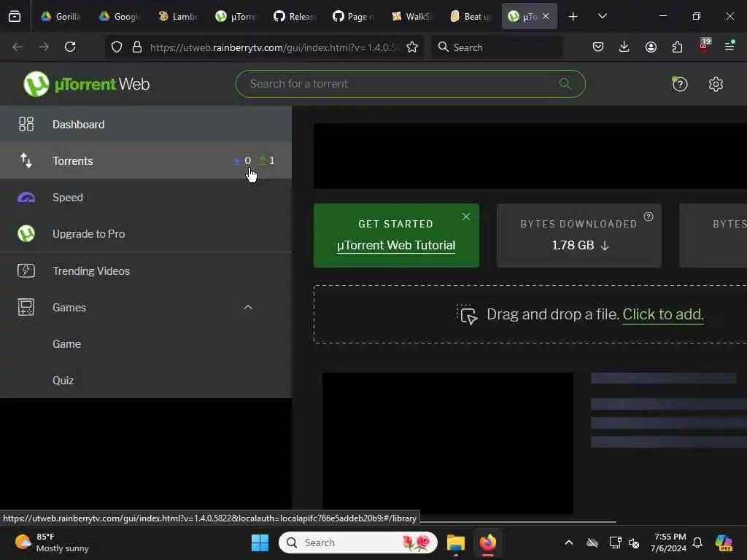The image size is (747, 560).
Task: Open the µTorrent Web Tutorial link
Action: pos(396,245)
